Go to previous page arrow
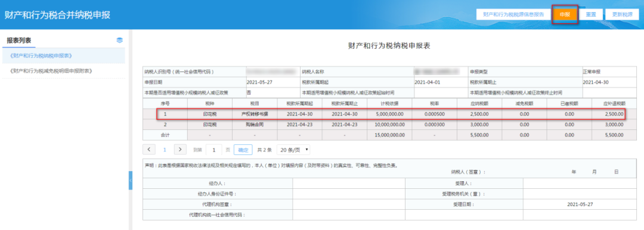 tap(148, 150)
